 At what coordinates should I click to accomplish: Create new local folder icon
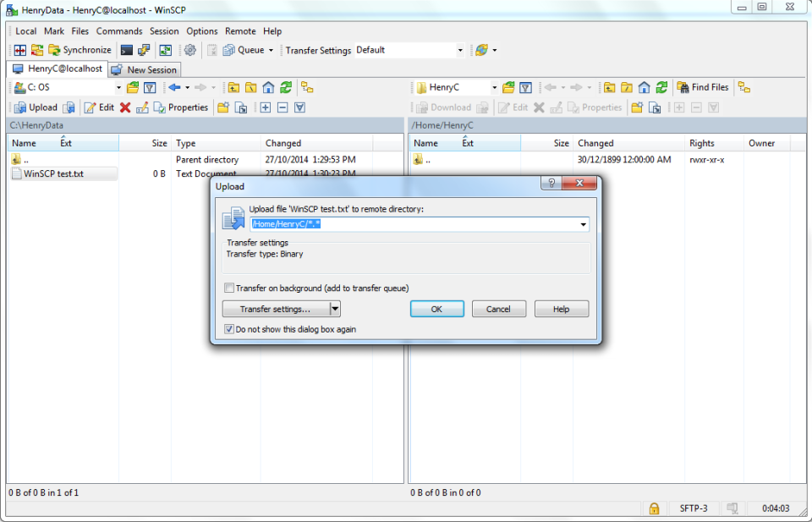tap(223, 107)
